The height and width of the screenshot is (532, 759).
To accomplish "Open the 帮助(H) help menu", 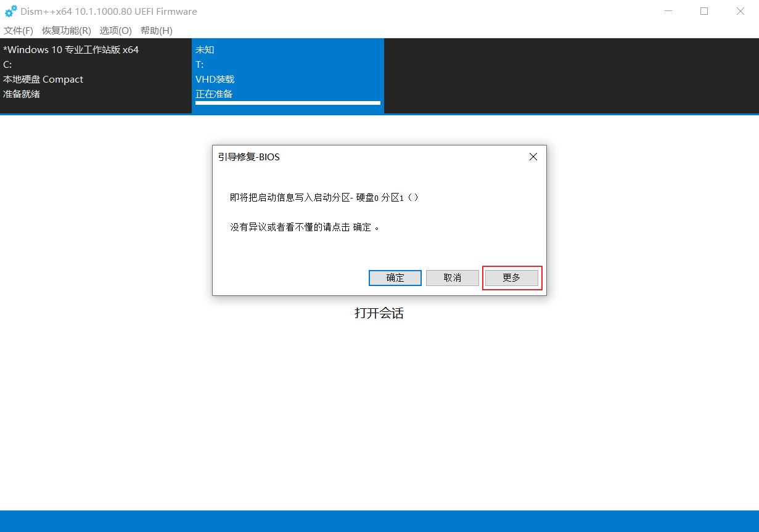I will tap(156, 30).
